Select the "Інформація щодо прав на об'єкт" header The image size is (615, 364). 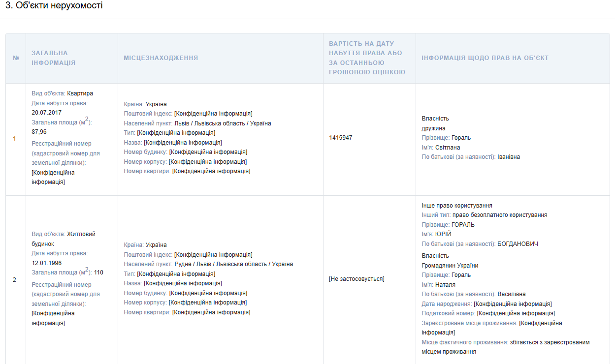tap(485, 58)
